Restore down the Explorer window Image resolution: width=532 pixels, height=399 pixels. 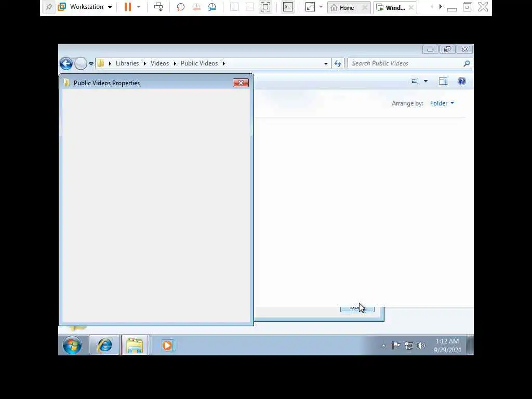pos(447,49)
